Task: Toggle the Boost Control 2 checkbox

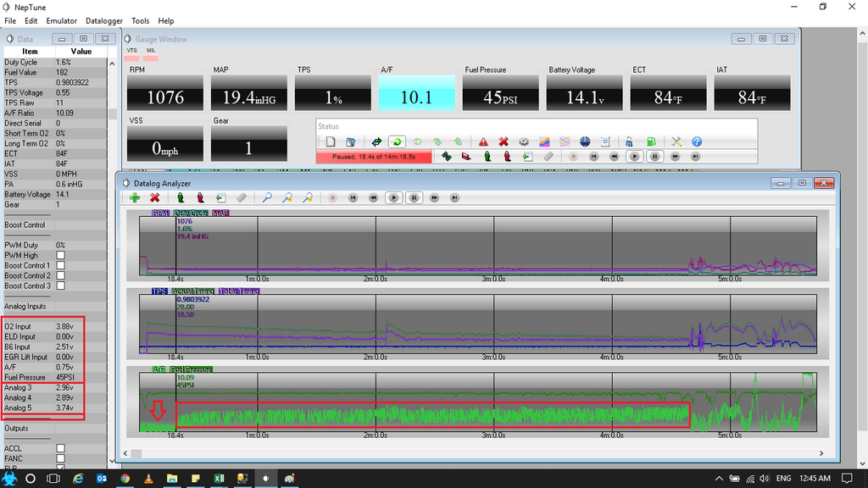Action: click(61, 275)
